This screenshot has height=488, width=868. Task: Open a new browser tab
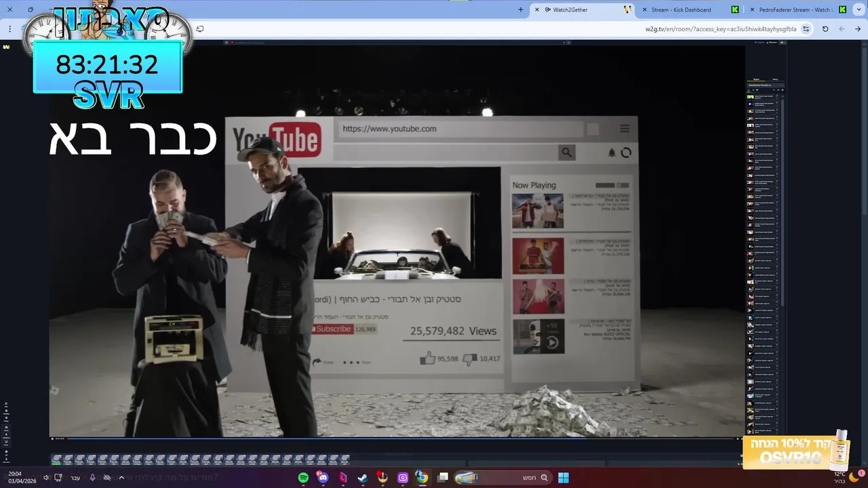click(x=521, y=9)
